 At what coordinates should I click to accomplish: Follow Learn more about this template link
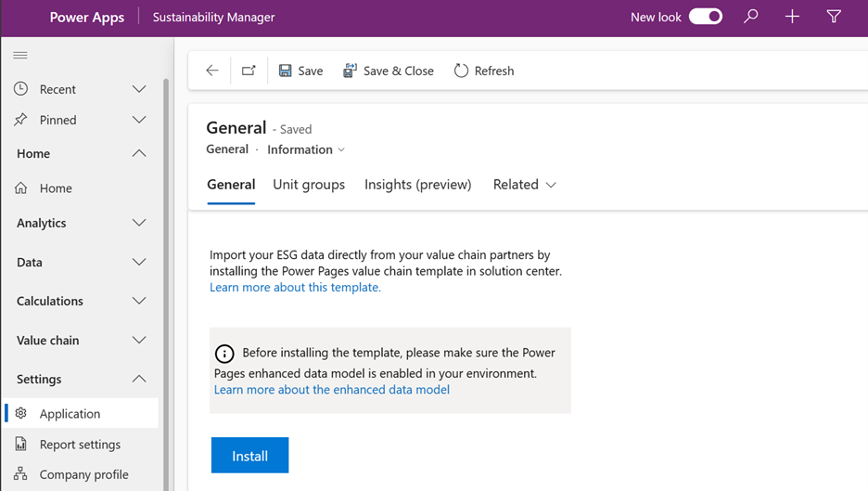point(295,287)
